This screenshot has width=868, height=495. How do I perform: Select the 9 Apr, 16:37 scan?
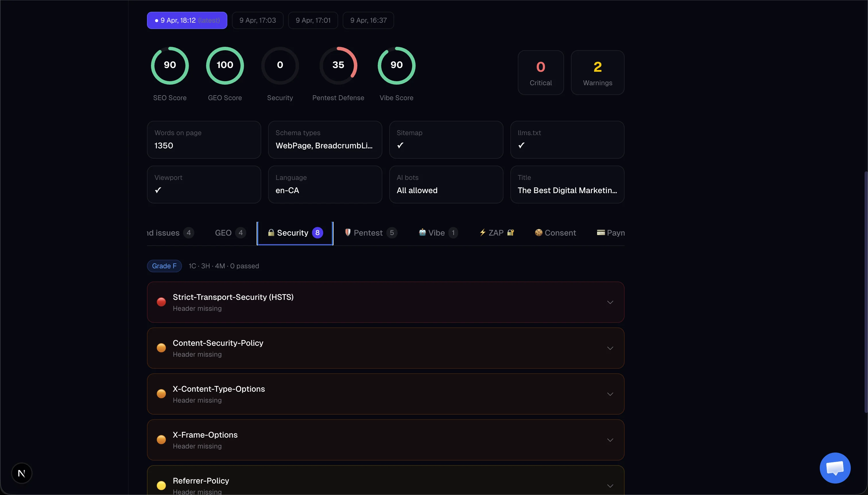point(368,20)
